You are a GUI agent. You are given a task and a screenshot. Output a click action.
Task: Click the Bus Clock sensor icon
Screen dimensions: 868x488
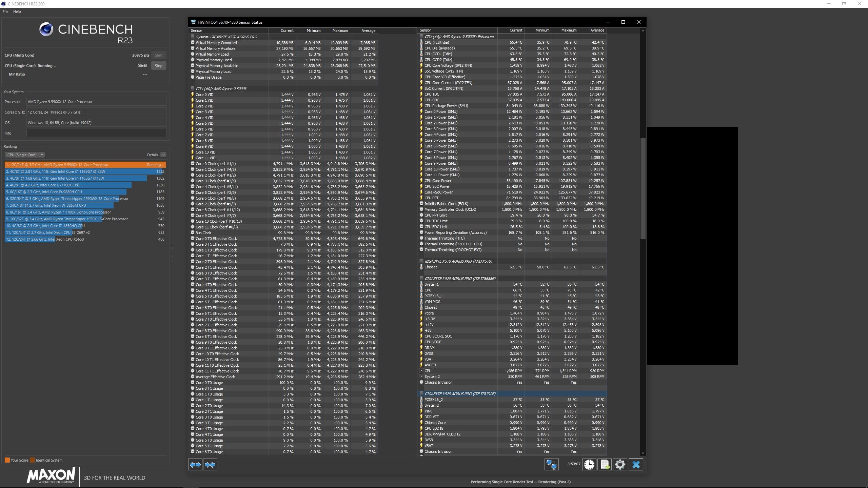193,233
